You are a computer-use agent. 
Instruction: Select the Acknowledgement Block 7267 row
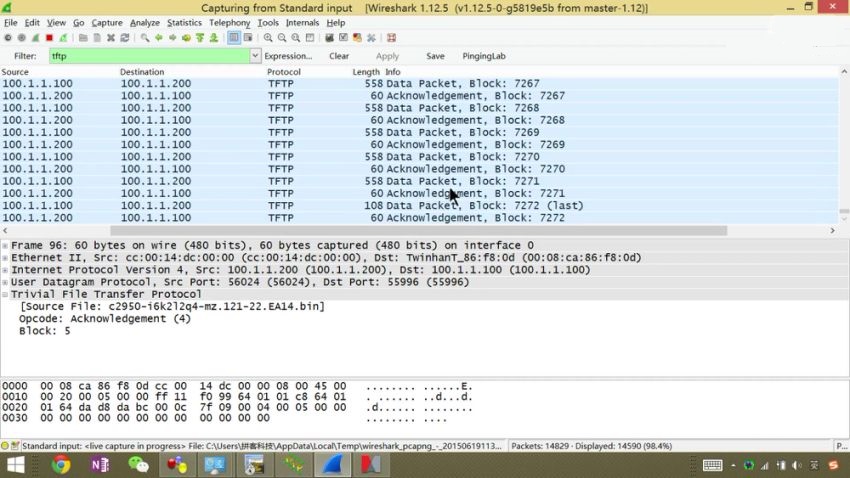click(419, 96)
